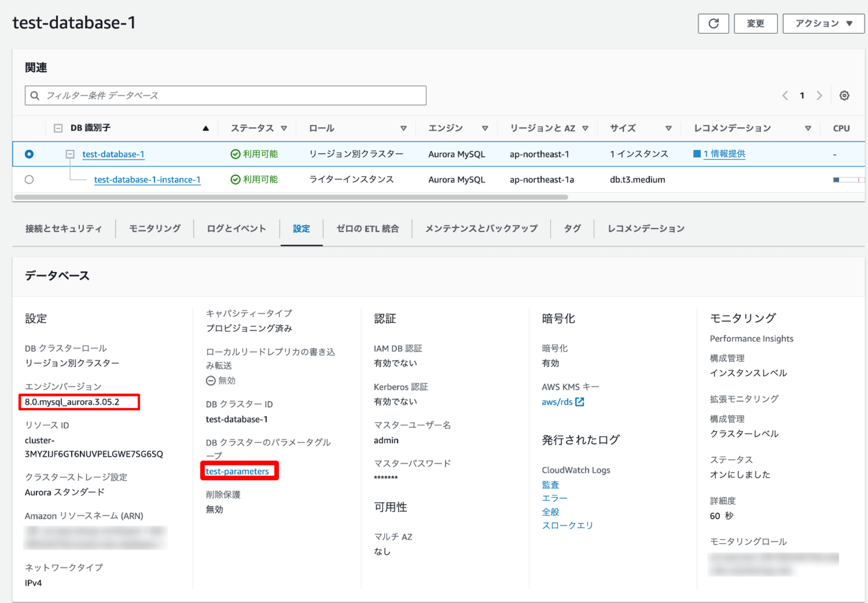Collapse the test-database-1 tree node
The height and width of the screenshot is (603, 868).
coord(70,154)
